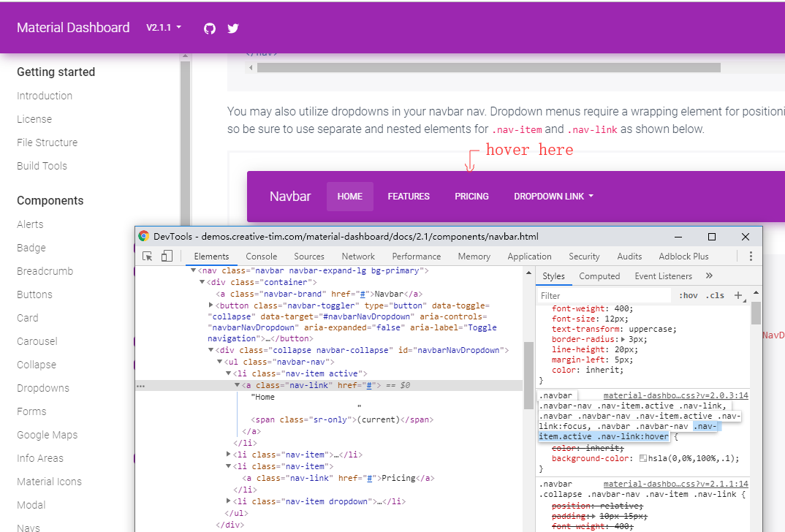Collapse the li nav-item active node
The image size is (785, 532).
[228, 373]
